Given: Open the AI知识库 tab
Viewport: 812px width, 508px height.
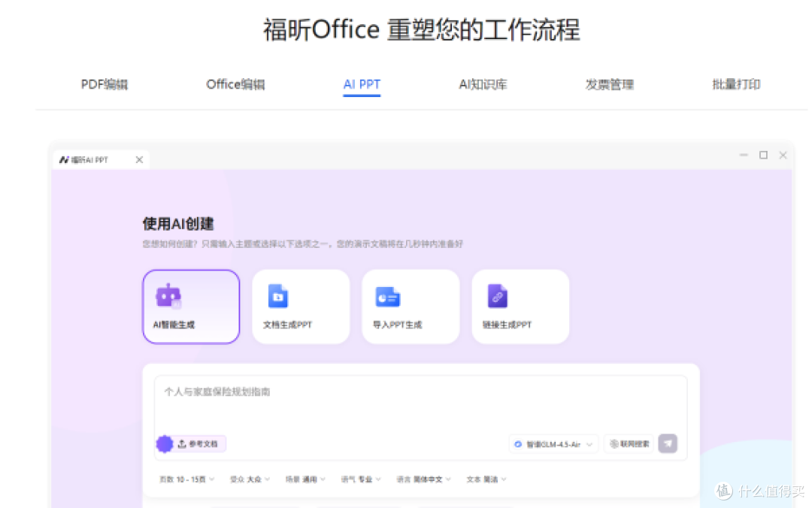Looking at the screenshot, I should click(483, 84).
